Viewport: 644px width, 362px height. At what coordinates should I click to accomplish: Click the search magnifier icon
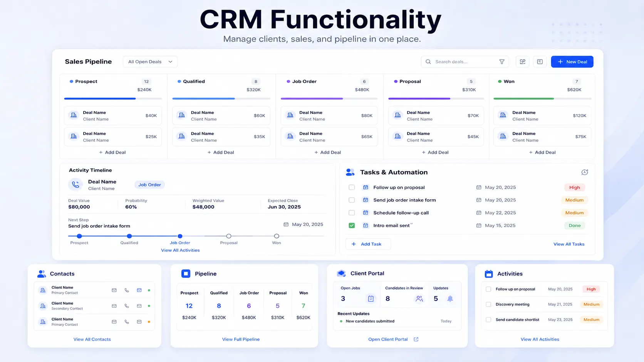tap(428, 62)
